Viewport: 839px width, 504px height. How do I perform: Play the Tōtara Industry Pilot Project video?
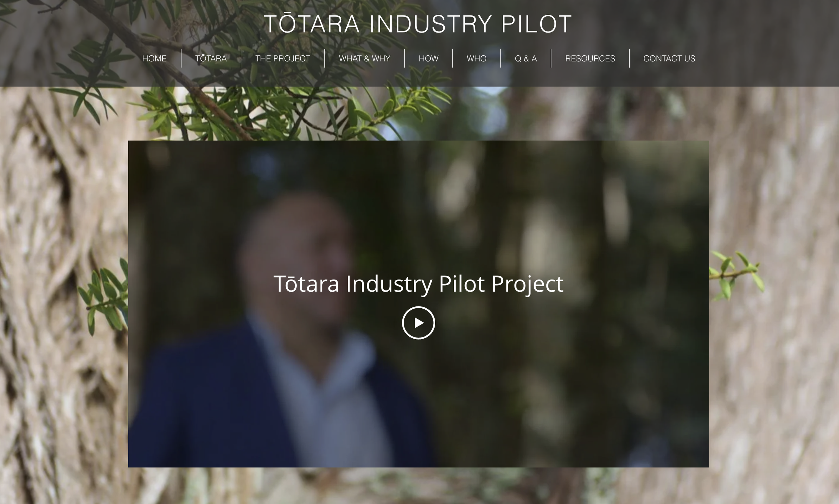click(418, 323)
